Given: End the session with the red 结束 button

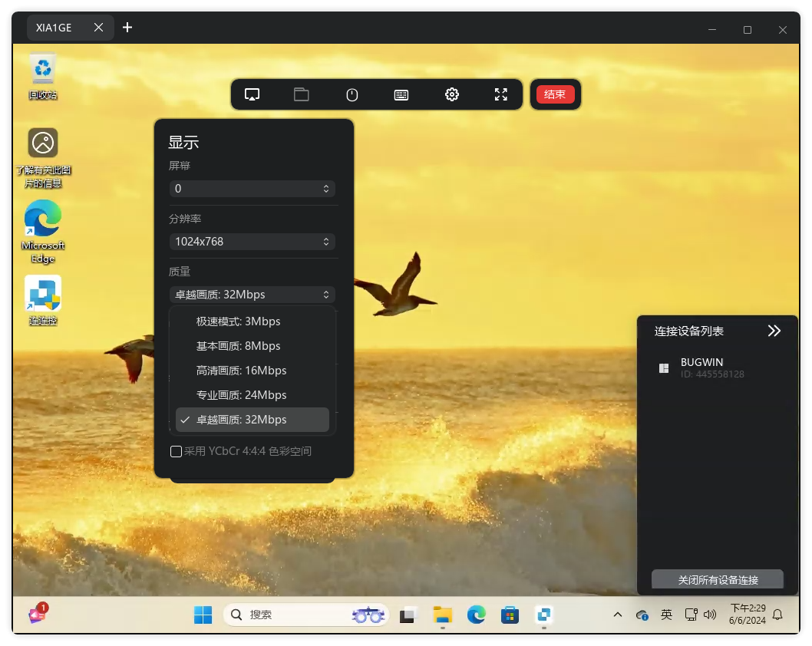Looking at the screenshot, I should pyautogui.click(x=555, y=94).
